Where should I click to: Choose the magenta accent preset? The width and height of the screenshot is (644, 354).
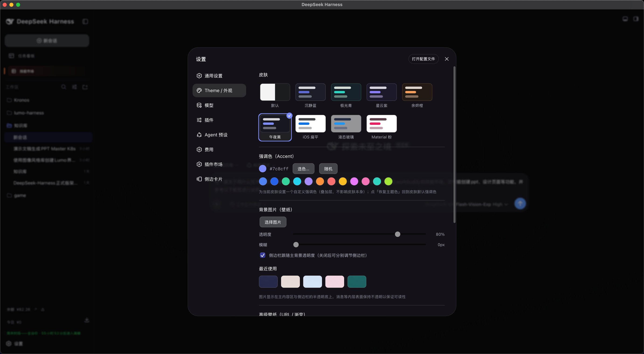pyautogui.click(x=354, y=181)
